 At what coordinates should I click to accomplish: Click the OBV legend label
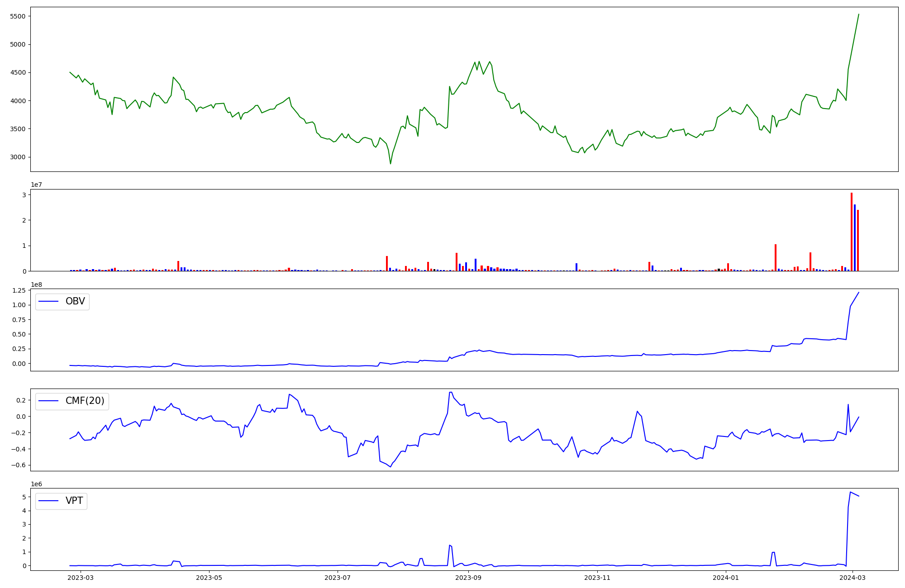[x=75, y=301]
